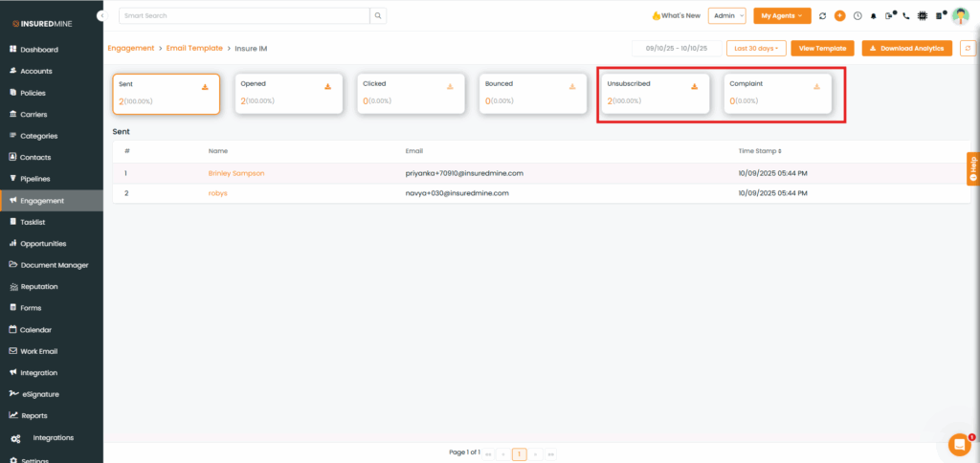
Task: Click the phone call icon in header
Action: pos(906,16)
